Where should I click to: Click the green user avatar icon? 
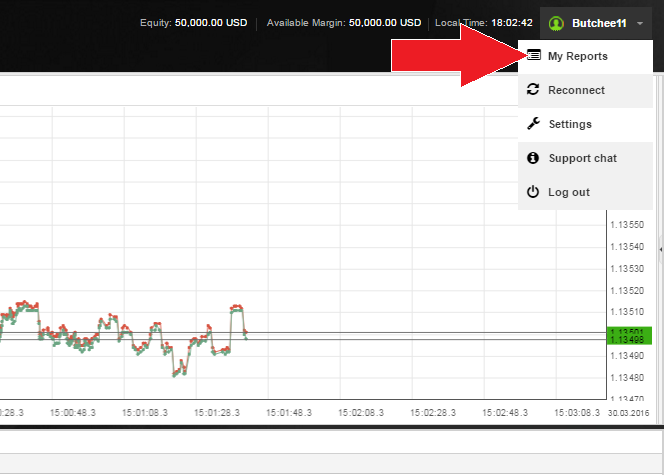(556, 23)
